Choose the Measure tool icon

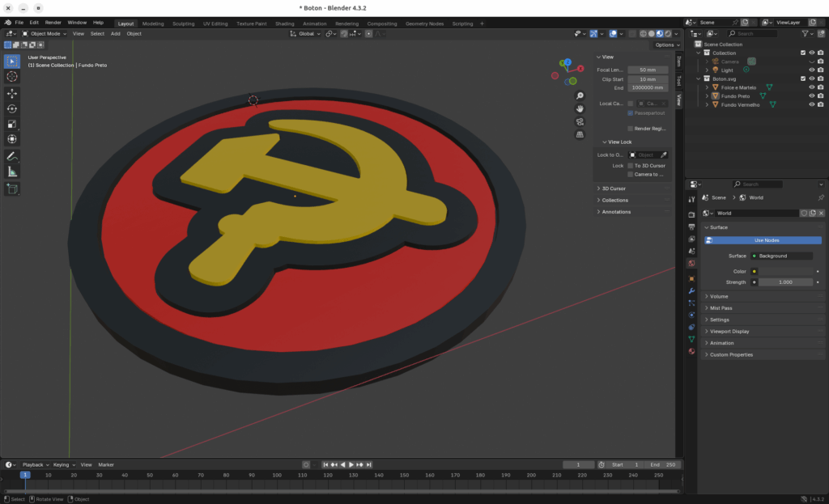(x=12, y=172)
